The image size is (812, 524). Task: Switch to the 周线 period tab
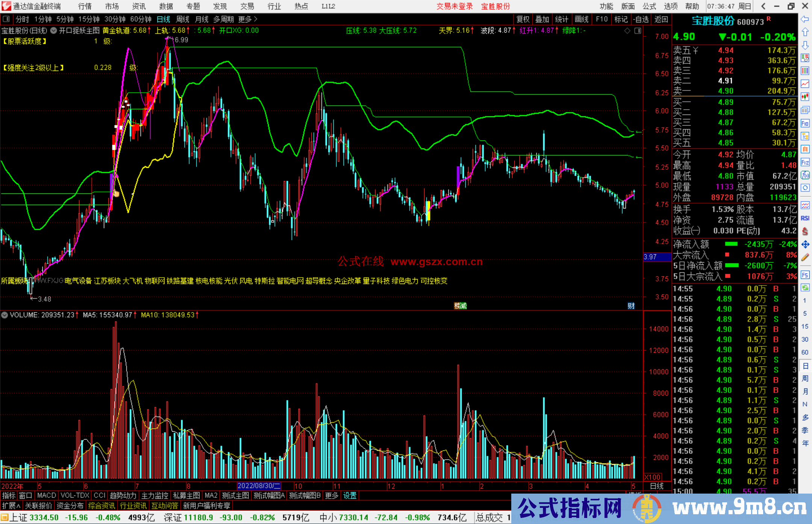coord(183,19)
